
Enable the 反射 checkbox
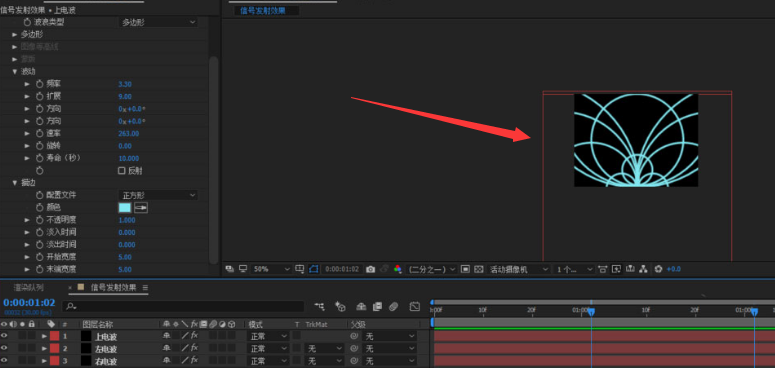coord(122,170)
